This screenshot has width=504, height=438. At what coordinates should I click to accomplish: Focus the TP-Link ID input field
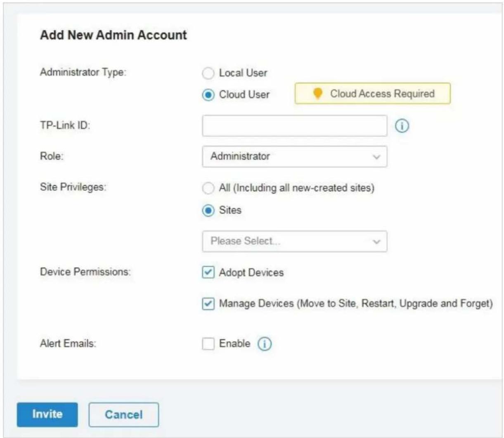(x=294, y=126)
